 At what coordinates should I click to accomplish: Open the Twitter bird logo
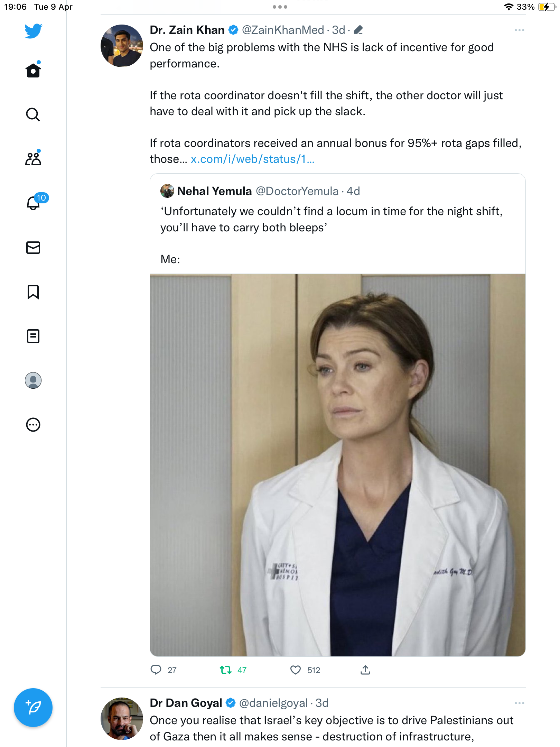(33, 31)
